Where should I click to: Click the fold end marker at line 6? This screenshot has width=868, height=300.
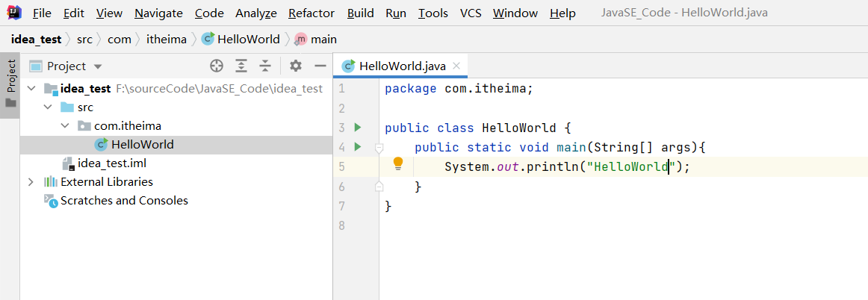(379, 186)
